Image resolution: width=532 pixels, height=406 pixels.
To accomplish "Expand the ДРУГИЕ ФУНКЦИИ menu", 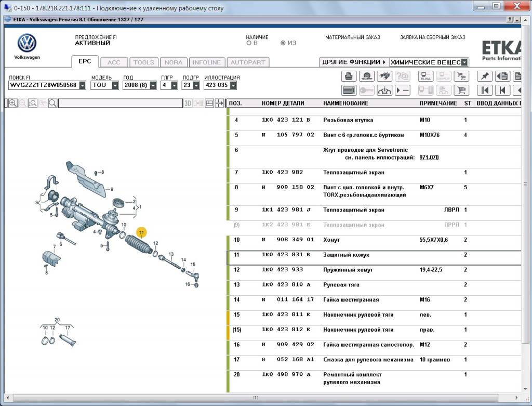I will coord(354,62).
